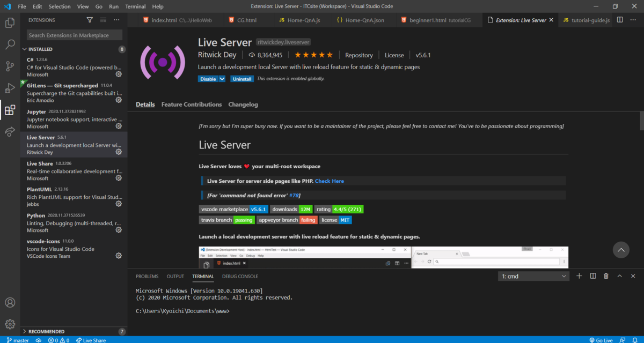
Task: Click Go Live in status bar
Action: point(601,340)
